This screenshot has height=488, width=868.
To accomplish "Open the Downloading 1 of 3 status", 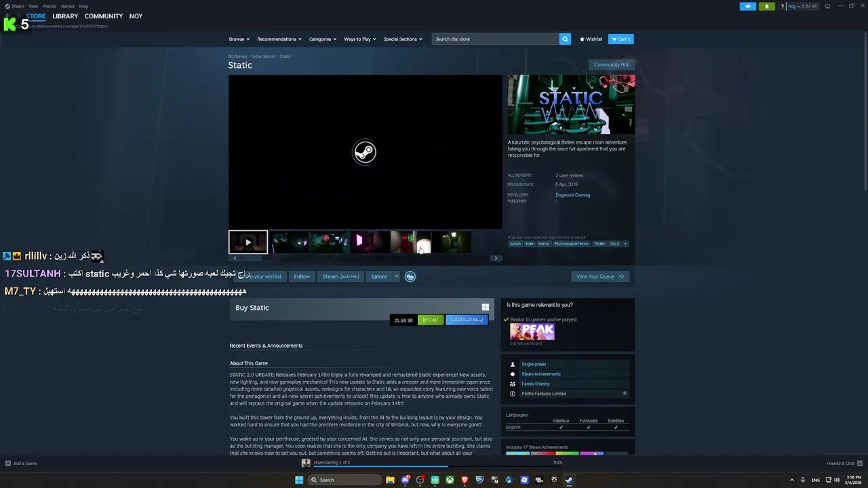I will pyautogui.click(x=332, y=462).
